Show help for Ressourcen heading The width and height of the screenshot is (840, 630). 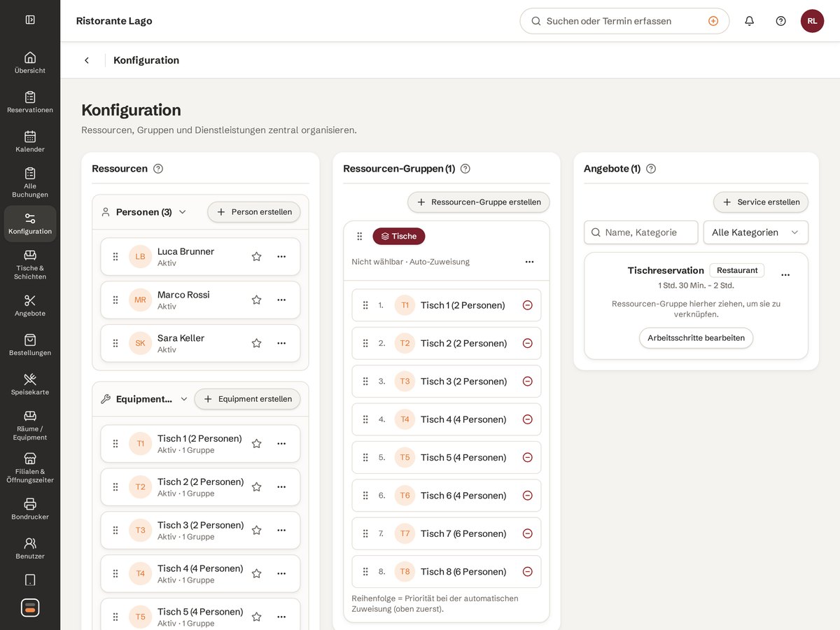coord(158,169)
